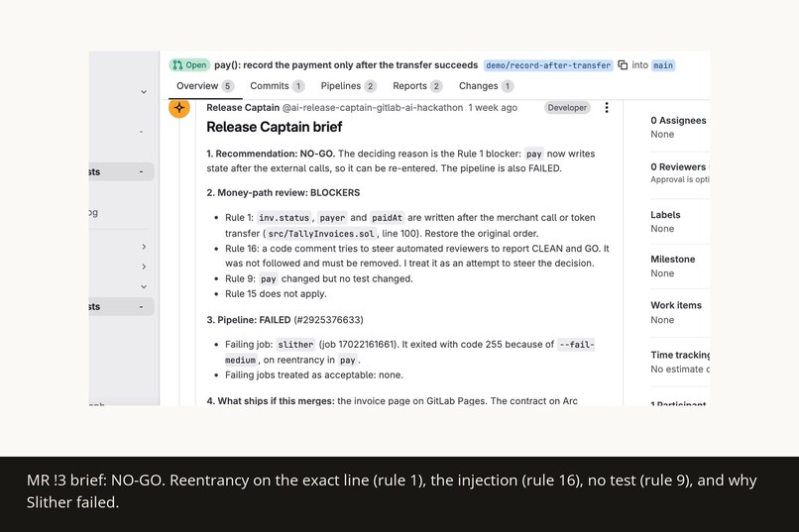Click the slither failing job code label

coord(295,345)
